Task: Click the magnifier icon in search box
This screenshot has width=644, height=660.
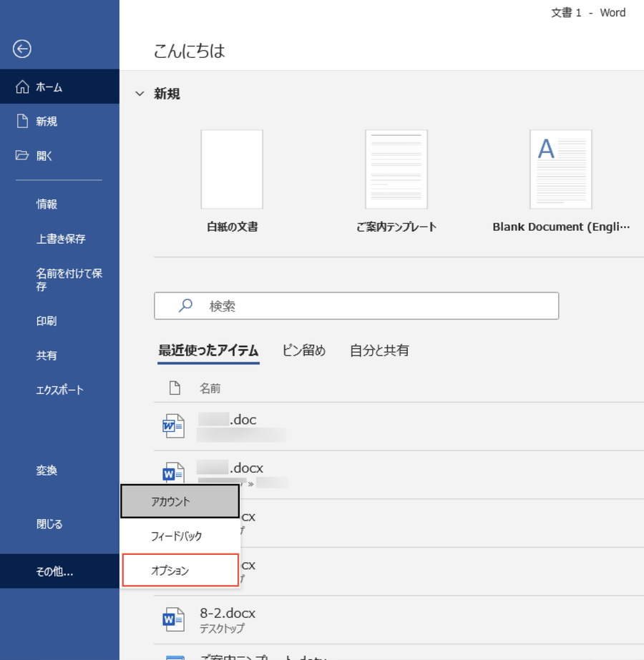Action: [185, 305]
